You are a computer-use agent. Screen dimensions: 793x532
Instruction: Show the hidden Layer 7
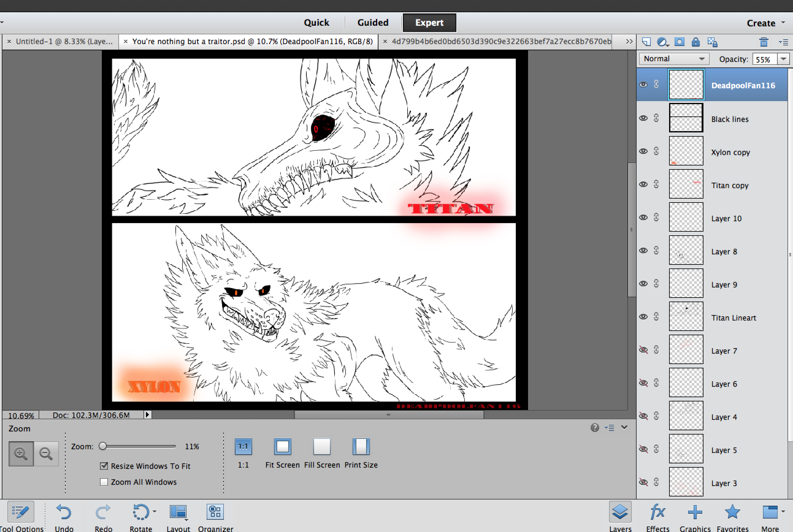tap(643, 350)
